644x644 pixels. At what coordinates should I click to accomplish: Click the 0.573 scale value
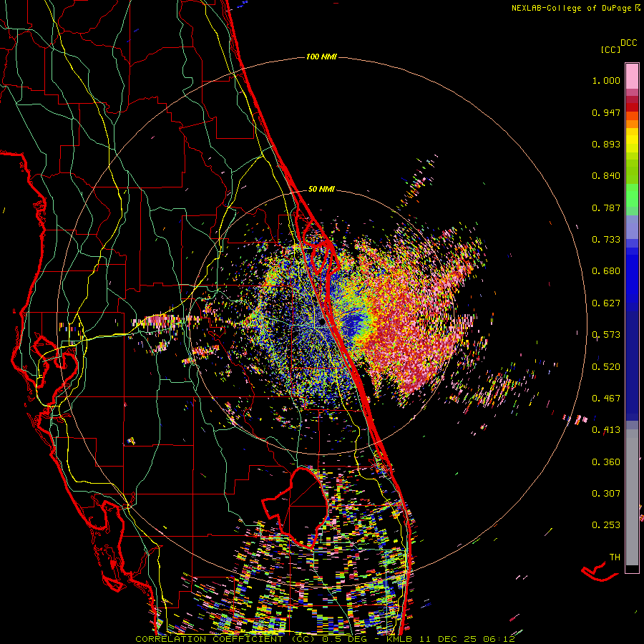(x=606, y=335)
